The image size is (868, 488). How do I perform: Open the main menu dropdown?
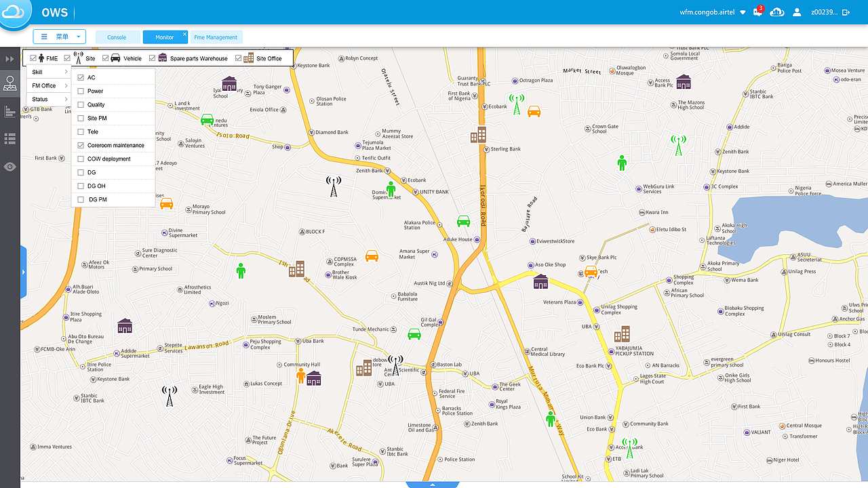click(60, 37)
